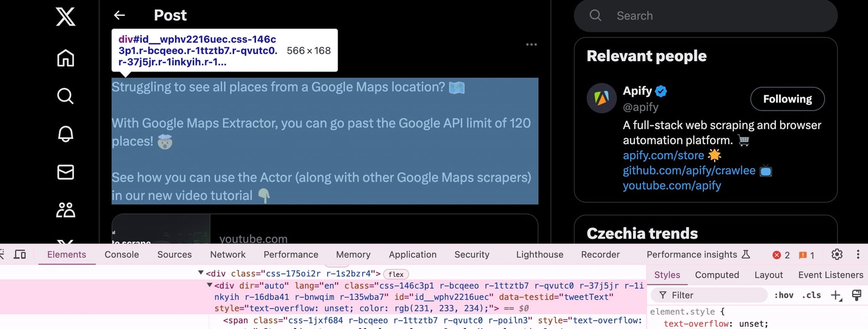Show the 2 errors indicator
This screenshot has height=329, width=868.
[781, 255]
